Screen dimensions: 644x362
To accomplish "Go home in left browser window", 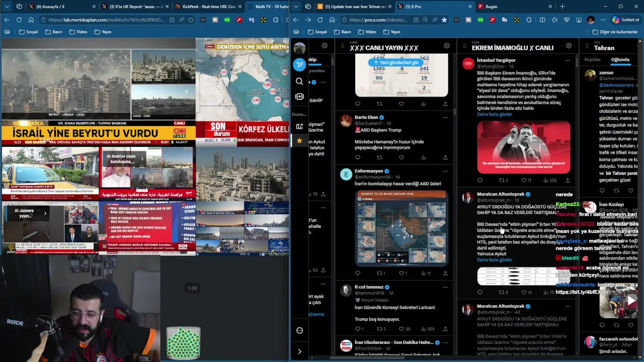I will [31, 20].
